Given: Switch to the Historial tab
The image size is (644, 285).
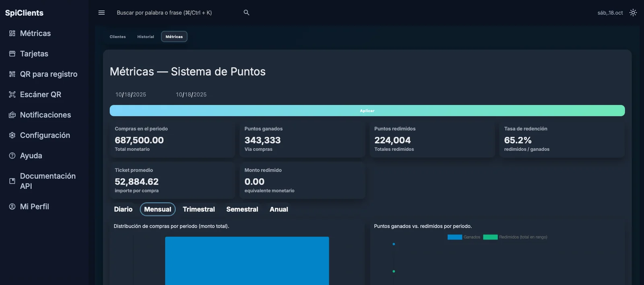Looking at the screenshot, I should tap(145, 37).
